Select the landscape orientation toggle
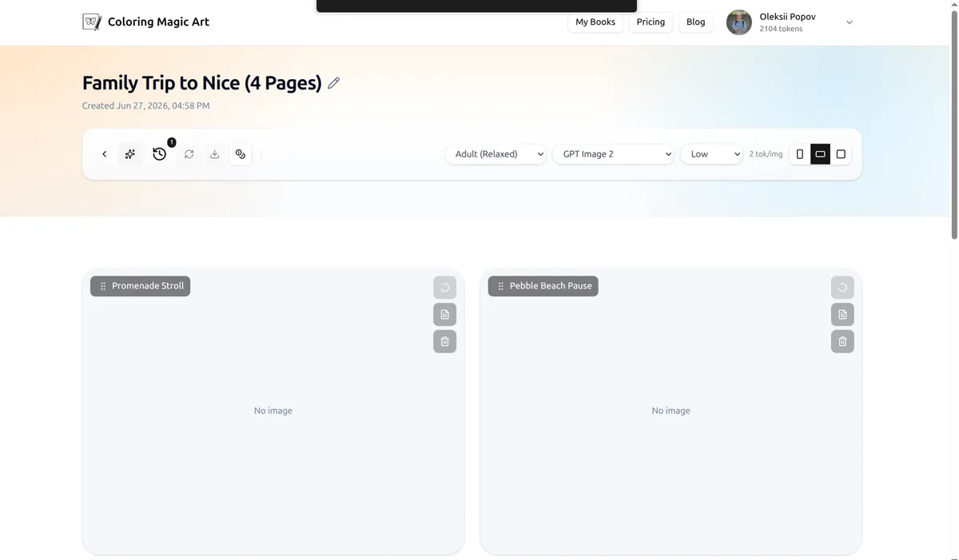Screen dimensions: 959x560 pyautogui.click(x=820, y=154)
